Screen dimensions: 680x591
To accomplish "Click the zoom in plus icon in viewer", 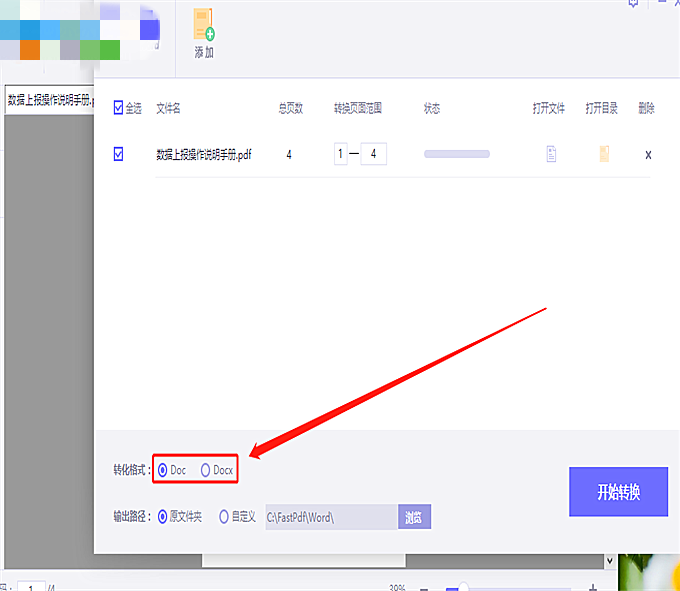I will click(593, 588).
